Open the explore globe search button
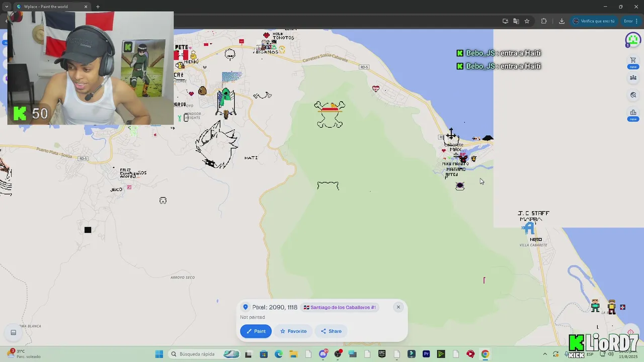This screenshot has height=362, width=644. pyautogui.click(x=633, y=95)
